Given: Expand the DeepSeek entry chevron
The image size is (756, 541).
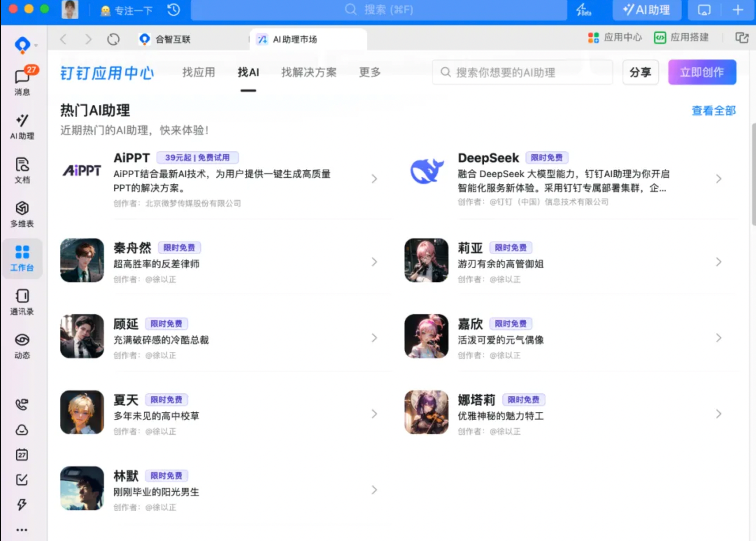Looking at the screenshot, I should click(719, 179).
